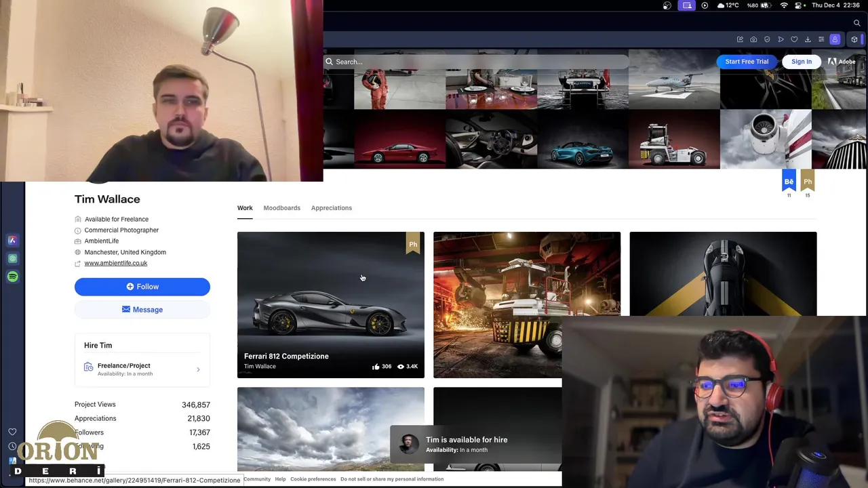Click the views eye icon on Ferrari card
The width and height of the screenshot is (868, 488).
400,367
